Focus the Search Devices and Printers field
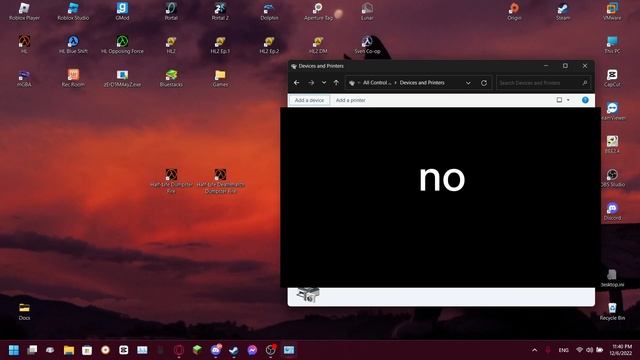 [x=543, y=83]
